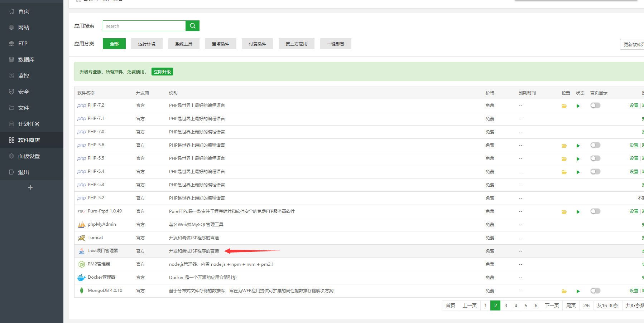Select the 宝塔插件 category tab
Viewport: 644px width, 323px height.
(221, 44)
